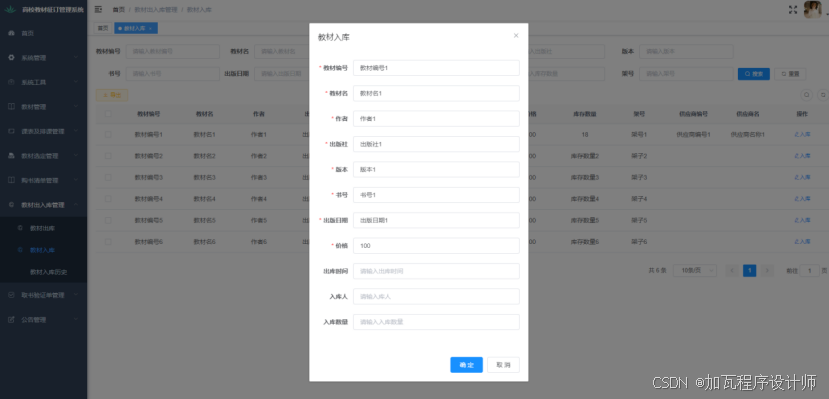Click the 取书验证单管理 sidebar icon
The height and width of the screenshot is (399, 829).
coord(11,295)
